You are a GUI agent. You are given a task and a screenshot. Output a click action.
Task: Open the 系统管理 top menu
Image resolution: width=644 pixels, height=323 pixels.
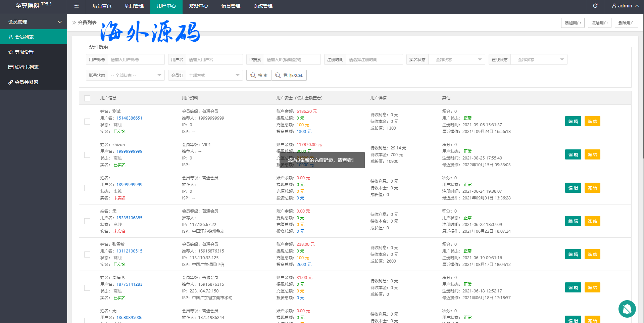click(263, 6)
